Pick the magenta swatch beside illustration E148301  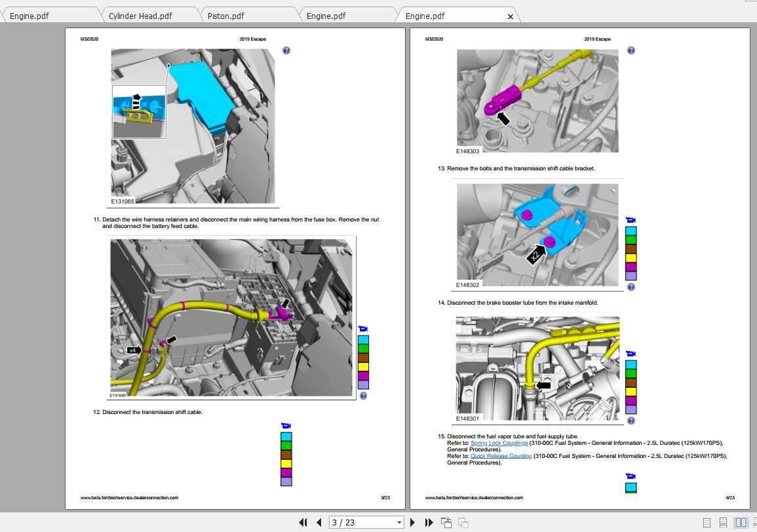tap(631, 400)
